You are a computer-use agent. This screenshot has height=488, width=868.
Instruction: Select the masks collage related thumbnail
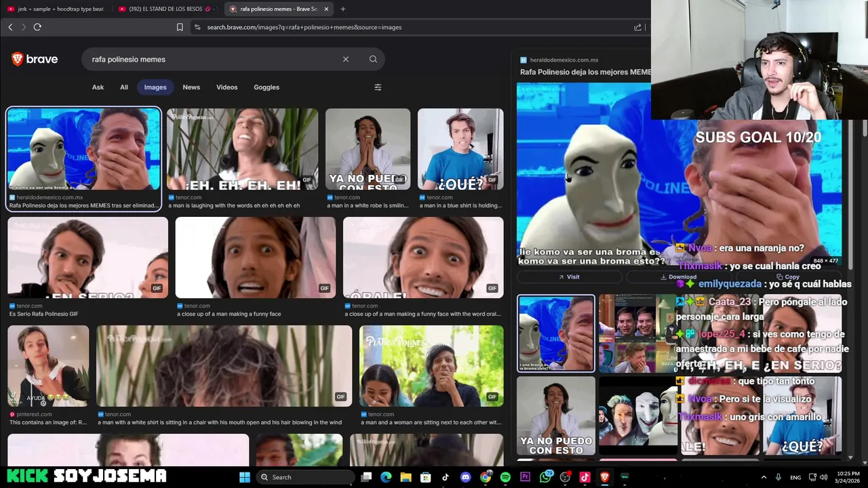click(638, 416)
